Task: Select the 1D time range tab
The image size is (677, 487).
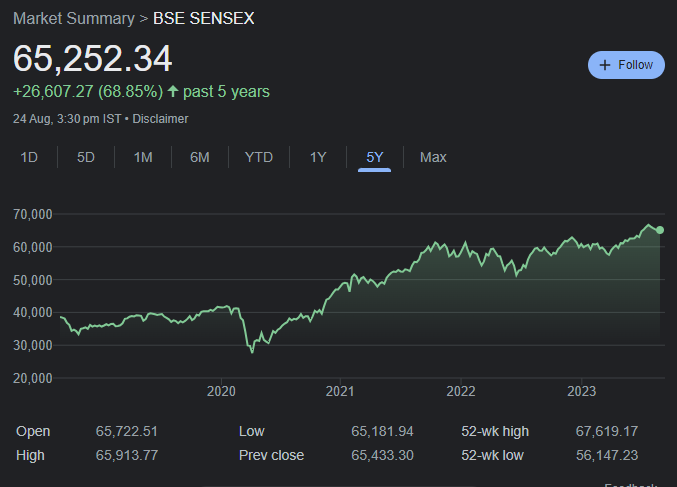Action: point(29,157)
